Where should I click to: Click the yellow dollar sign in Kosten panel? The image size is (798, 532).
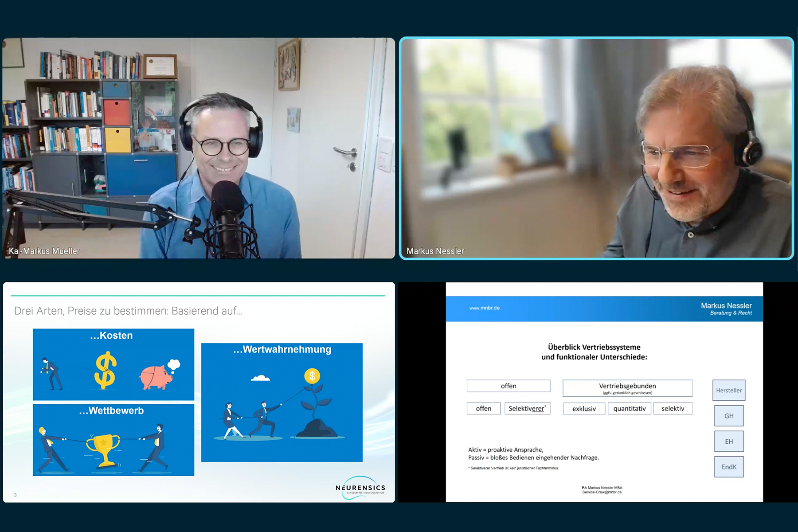[106, 370]
